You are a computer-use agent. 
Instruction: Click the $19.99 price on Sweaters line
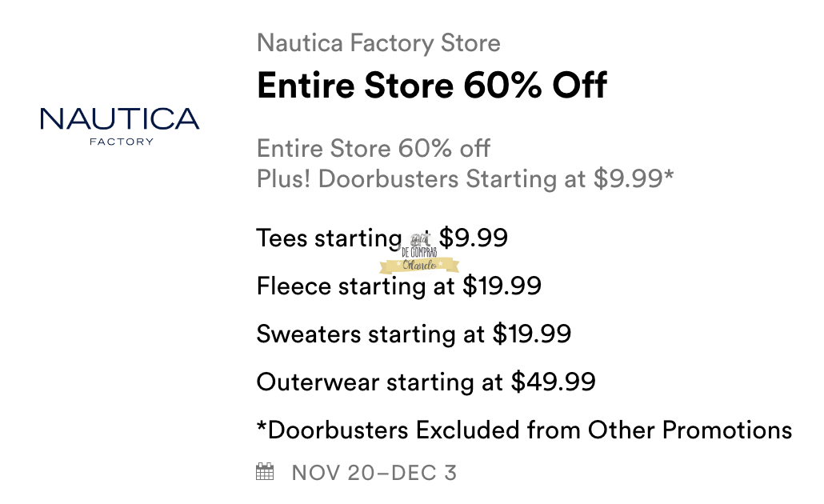(532, 334)
